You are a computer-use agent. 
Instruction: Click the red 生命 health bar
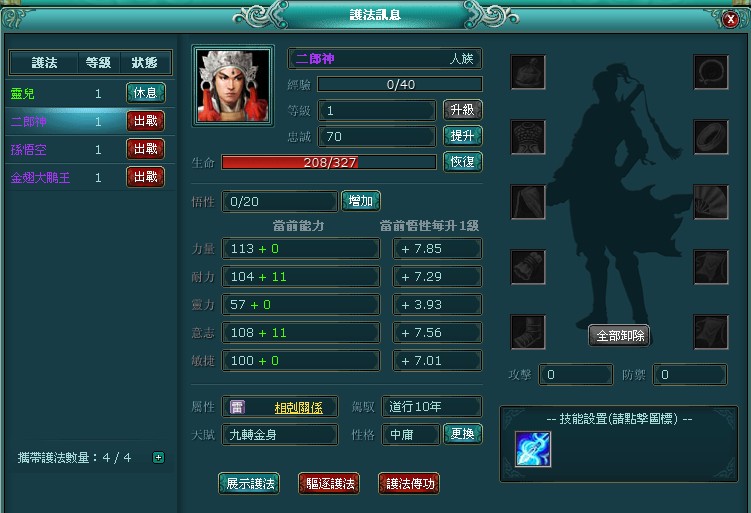pos(329,162)
